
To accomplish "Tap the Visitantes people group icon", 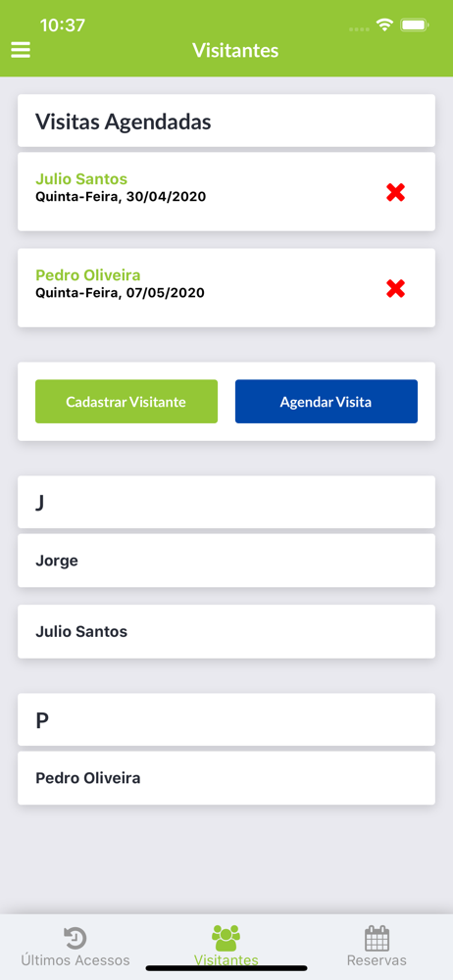I will [226, 938].
